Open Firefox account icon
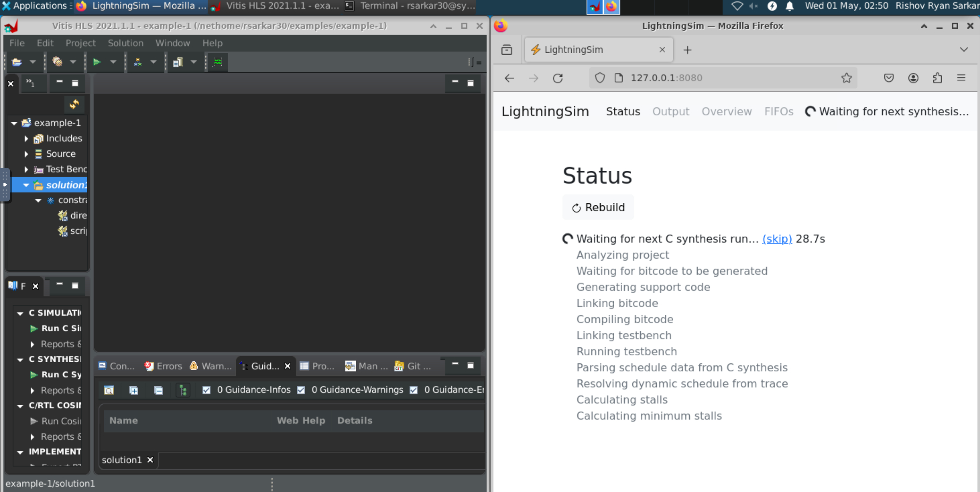Viewport: 980px width, 492px height. 913,78
